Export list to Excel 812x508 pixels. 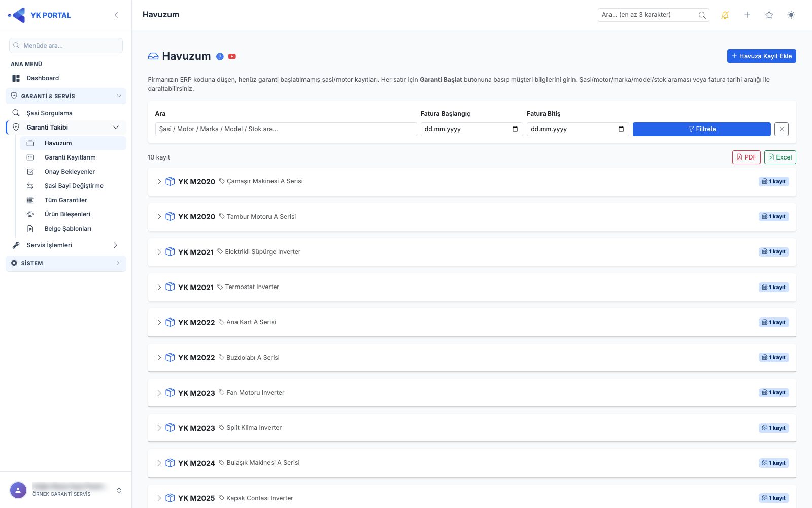780,157
